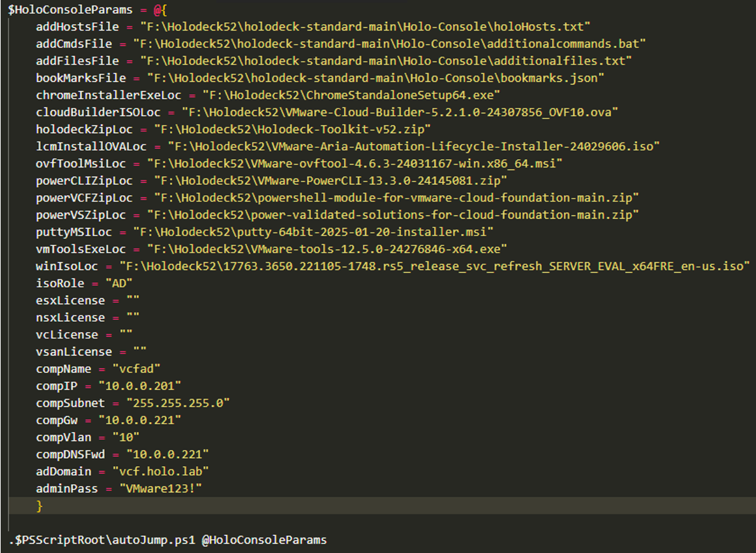Click the compGw value "10.0.0.221"

point(140,420)
